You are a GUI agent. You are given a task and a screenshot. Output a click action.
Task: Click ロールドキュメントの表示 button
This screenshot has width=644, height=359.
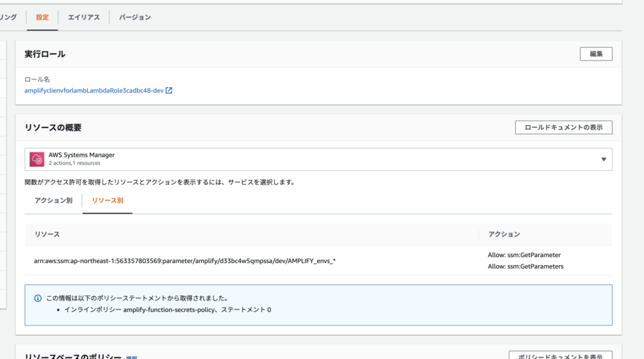tap(563, 127)
